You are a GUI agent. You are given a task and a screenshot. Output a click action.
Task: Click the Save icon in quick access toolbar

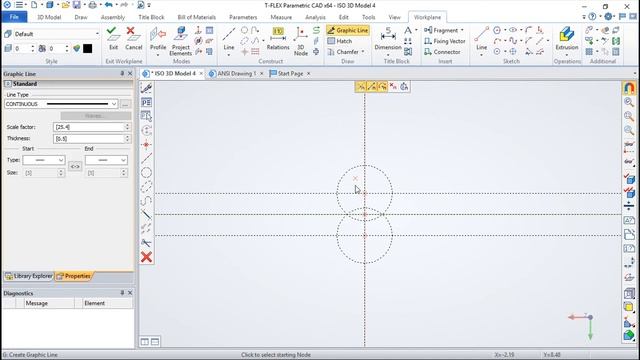pyautogui.click(x=77, y=5)
